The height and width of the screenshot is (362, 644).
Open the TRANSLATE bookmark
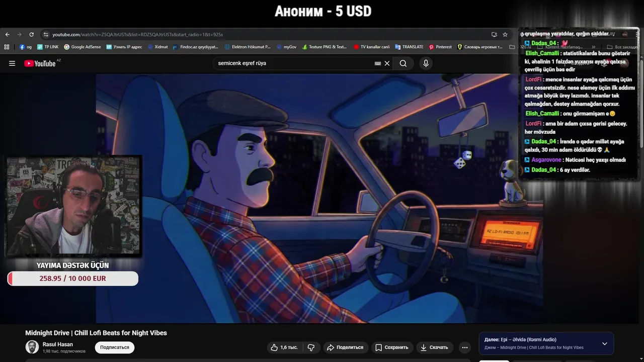click(409, 47)
